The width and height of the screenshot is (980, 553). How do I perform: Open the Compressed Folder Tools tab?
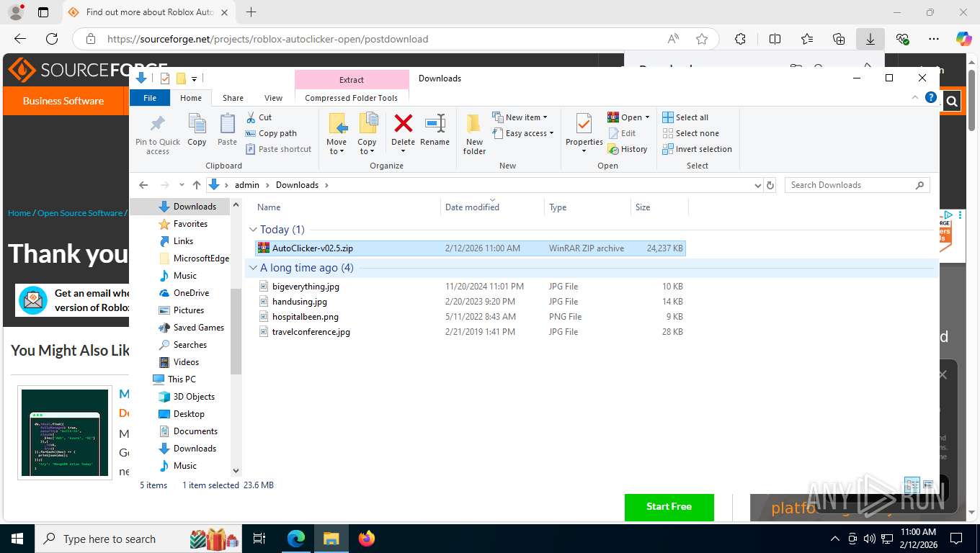[352, 98]
